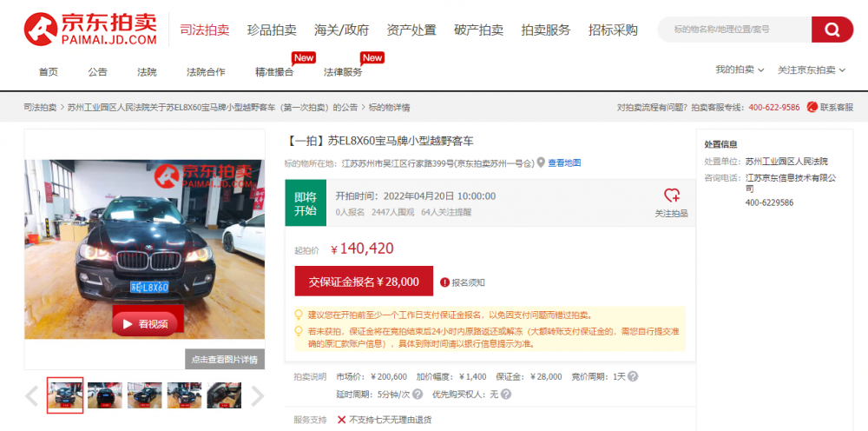Expand the 我的拍卖 dropdown

coord(740,70)
